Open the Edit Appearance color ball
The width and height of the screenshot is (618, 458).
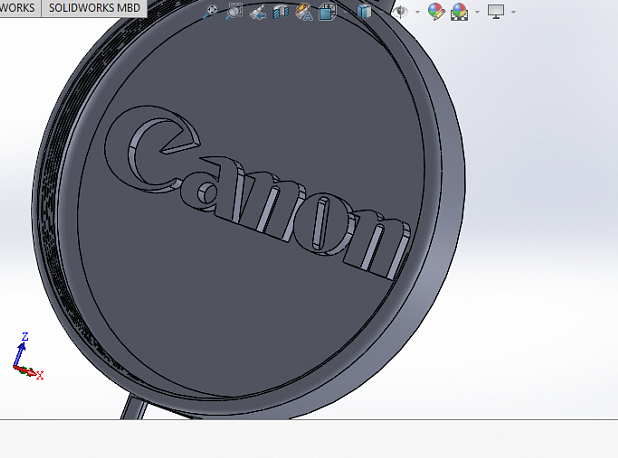(435, 12)
